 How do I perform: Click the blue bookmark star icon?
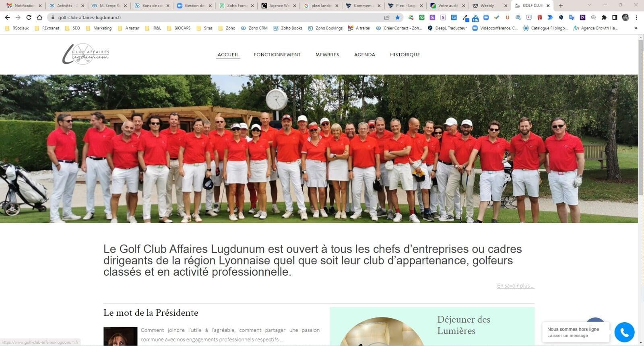(398, 17)
